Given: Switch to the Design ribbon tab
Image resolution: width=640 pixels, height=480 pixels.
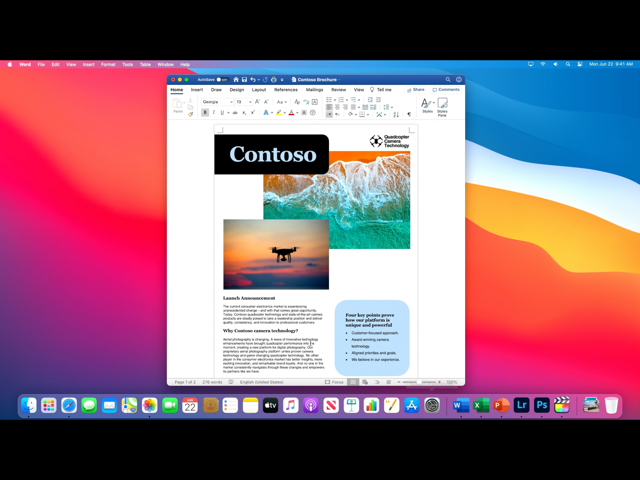Looking at the screenshot, I should 236,89.
